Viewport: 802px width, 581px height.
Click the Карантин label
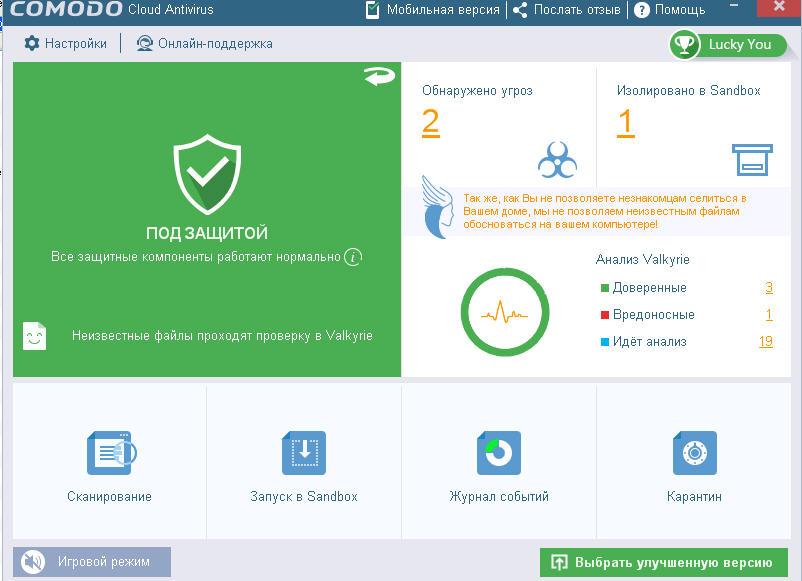pyautogui.click(x=694, y=497)
